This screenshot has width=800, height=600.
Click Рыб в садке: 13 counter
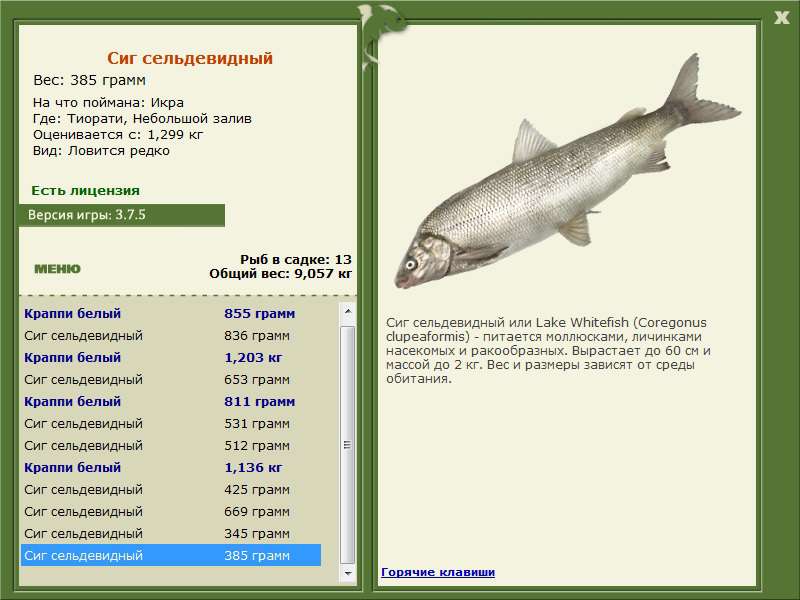pyautogui.click(x=296, y=259)
